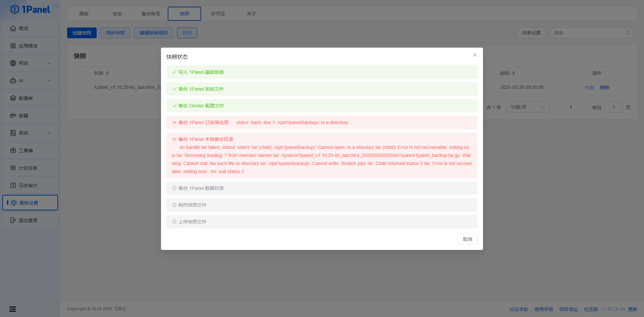Click the 退出登录 exit icon
This screenshot has width=644, height=317.
pyautogui.click(x=13, y=220)
